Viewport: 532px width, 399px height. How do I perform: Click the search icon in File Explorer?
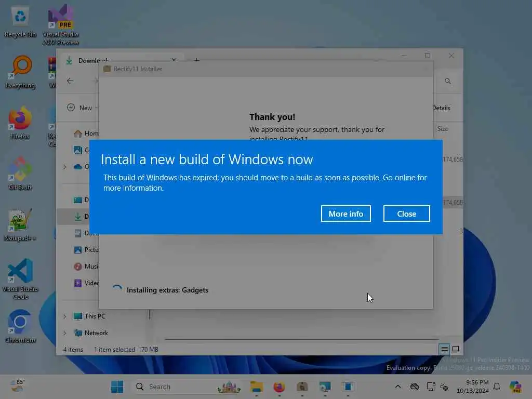(x=448, y=81)
